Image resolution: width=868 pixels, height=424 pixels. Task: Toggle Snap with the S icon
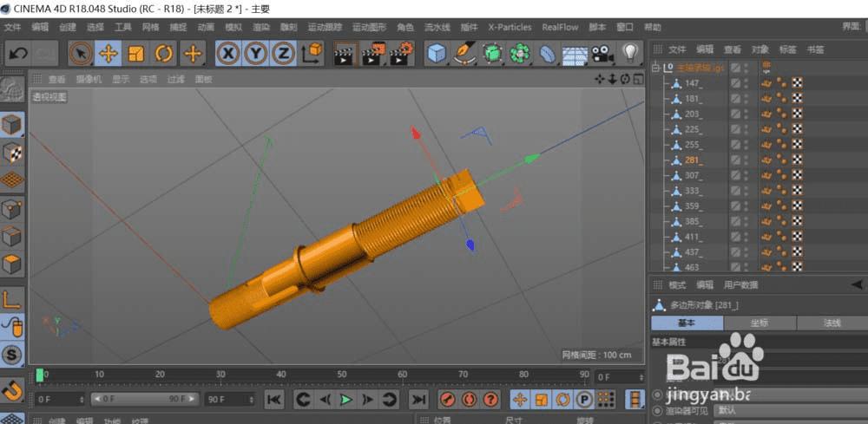click(12, 354)
